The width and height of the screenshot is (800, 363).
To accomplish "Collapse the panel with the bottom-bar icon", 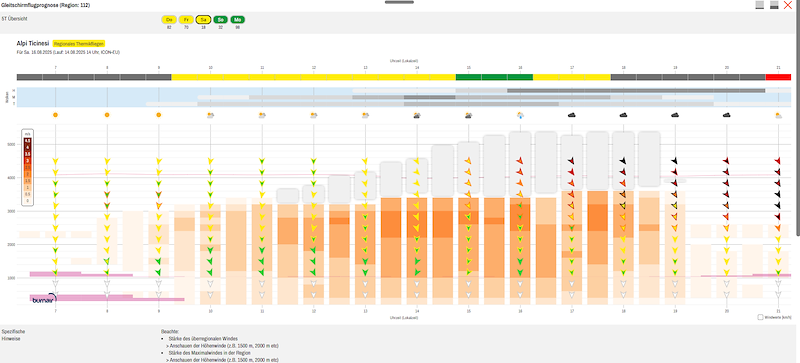I will (x=760, y=5).
